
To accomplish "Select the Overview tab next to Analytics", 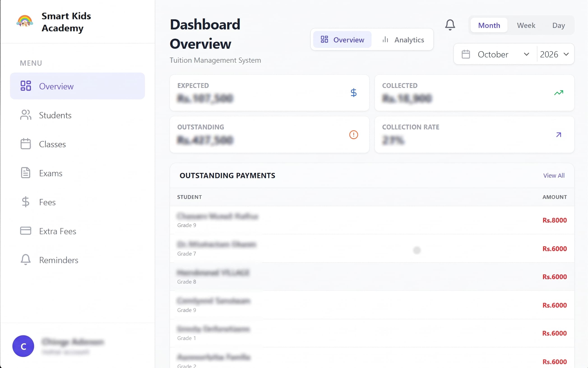I will 342,39.
